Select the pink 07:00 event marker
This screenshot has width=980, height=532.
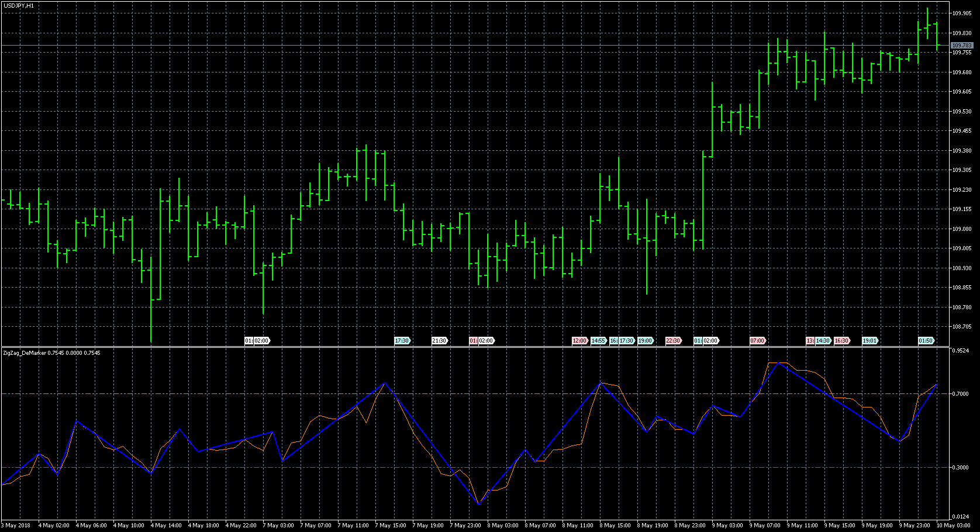[757, 341]
